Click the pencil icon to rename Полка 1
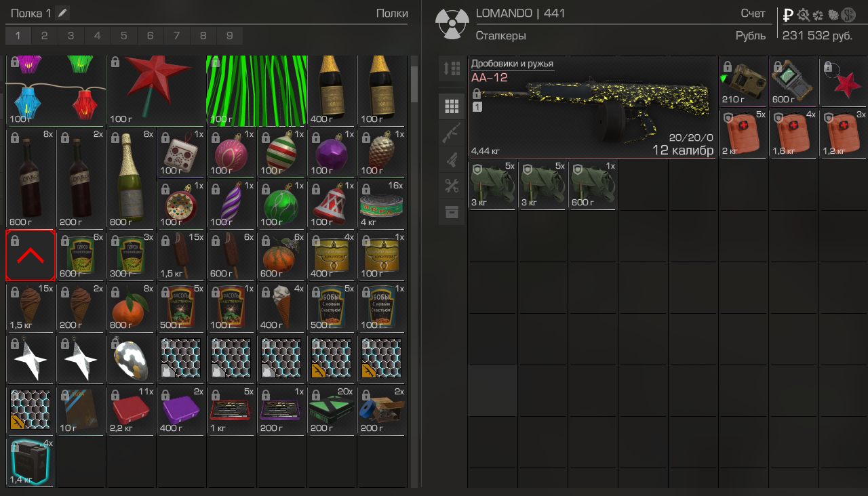 (x=62, y=13)
